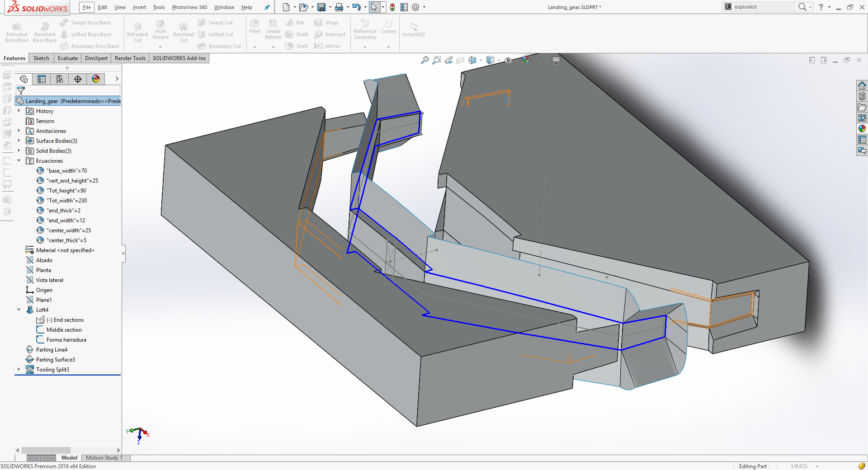Click the Rebuild traffic light icon
Screen dimensions: 868x470
click(392, 7)
